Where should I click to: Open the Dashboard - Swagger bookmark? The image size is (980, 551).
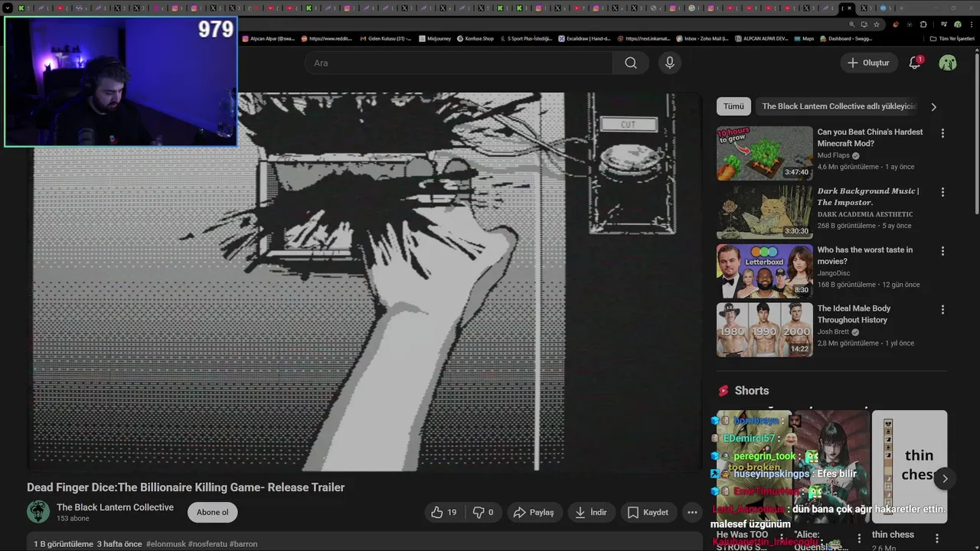[x=846, y=38]
